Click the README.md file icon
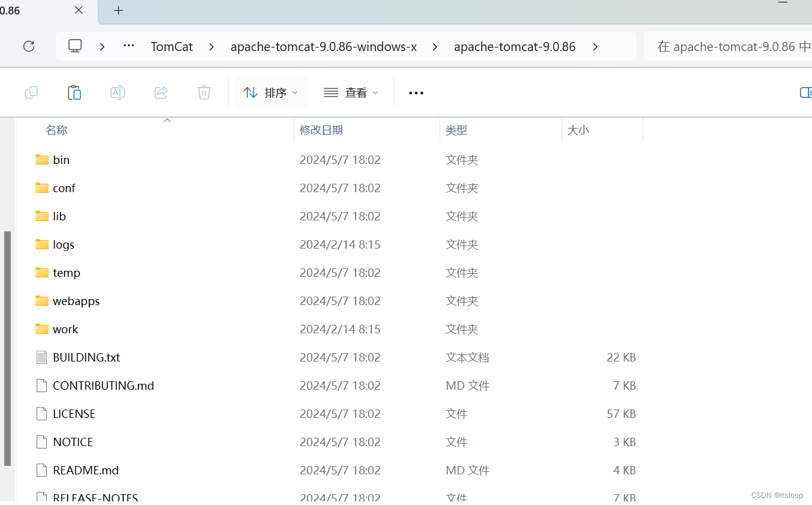This screenshot has width=812, height=505. point(41,470)
